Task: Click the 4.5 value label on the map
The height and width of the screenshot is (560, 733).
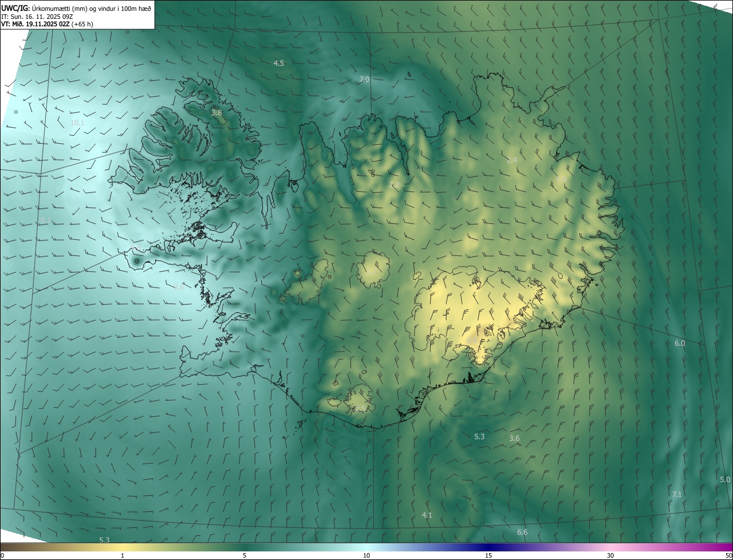Action: (x=279, y=64)
